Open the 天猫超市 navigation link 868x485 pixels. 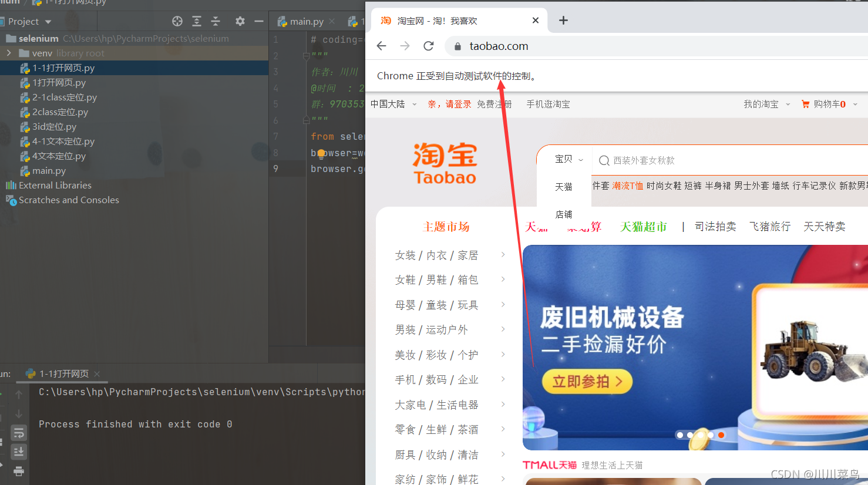click(x=644, y=227)
